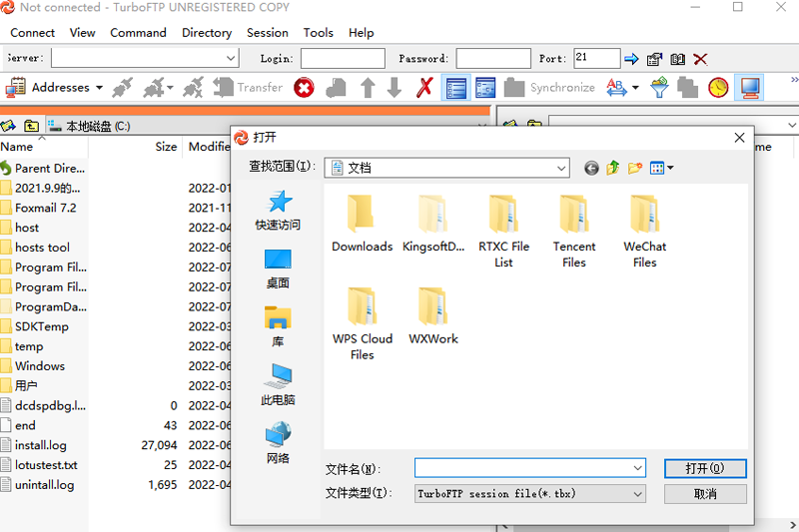The width and height of the screenshot is (799, 532).
Task: Click dark red X icon near Port
Action: coord(701,59)
